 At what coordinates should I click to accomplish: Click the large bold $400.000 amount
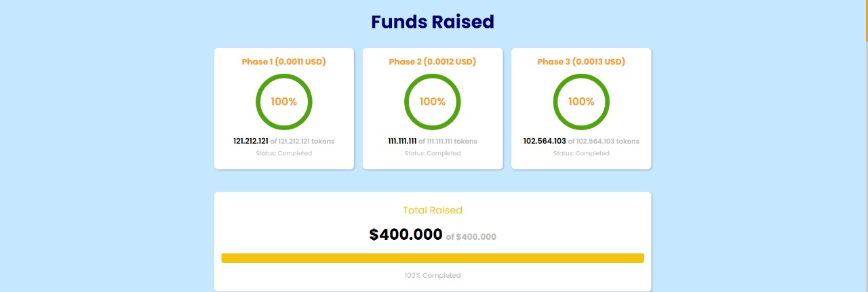coord(406,234)
